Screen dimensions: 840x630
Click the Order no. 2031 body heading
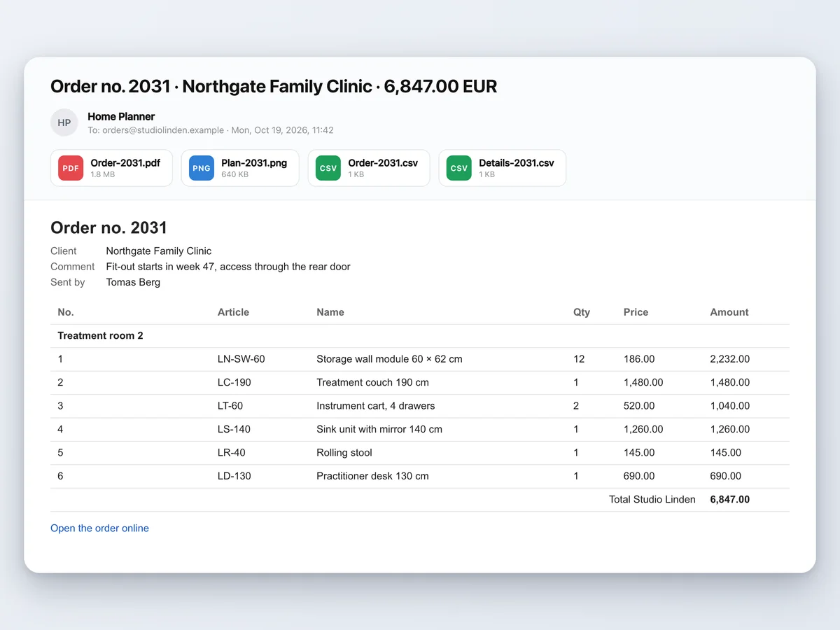point(109,227)
